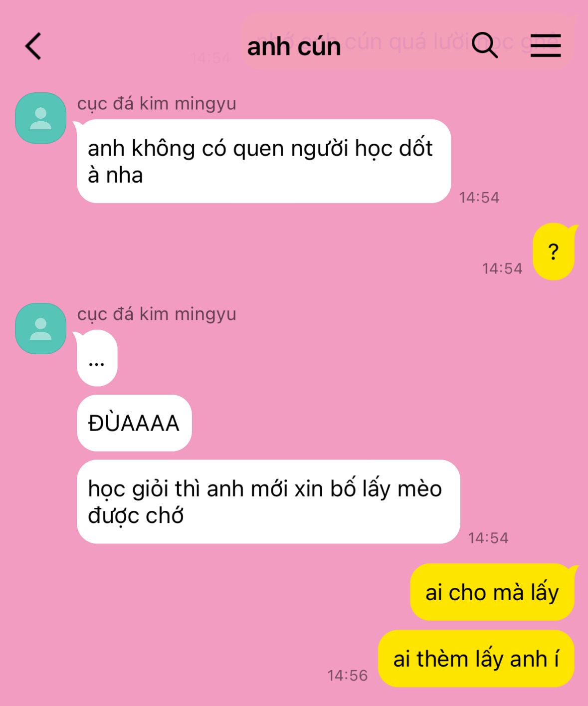
Task: Select the first "cục đá kim mingyu" sender name
Action: 157,104
